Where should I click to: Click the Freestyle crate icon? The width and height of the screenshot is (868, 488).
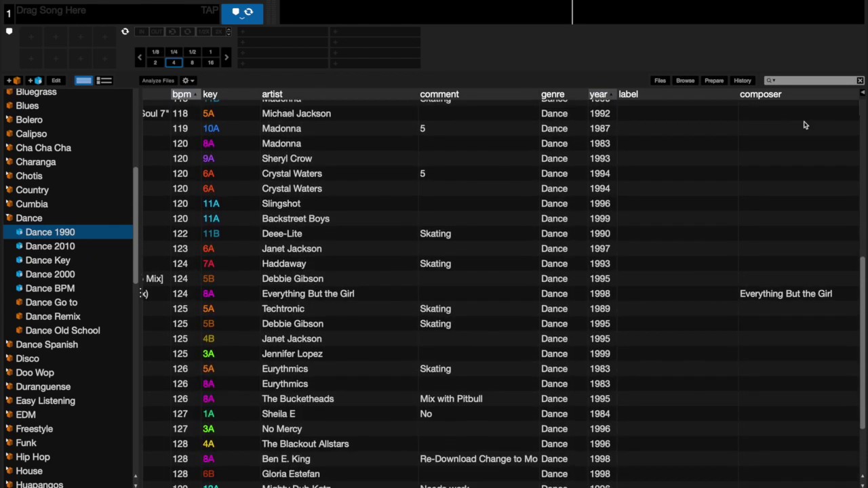coord(9,429)
